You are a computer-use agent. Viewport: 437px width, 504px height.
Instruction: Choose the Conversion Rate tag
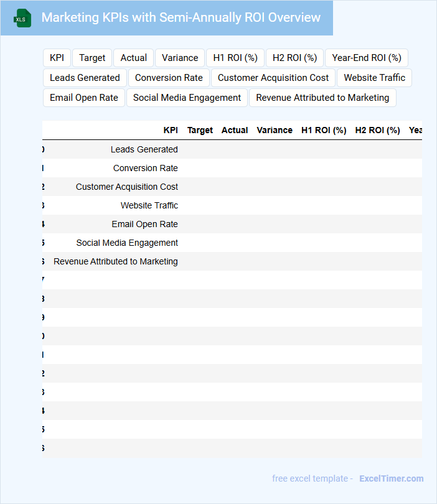[x=169, y=78]
